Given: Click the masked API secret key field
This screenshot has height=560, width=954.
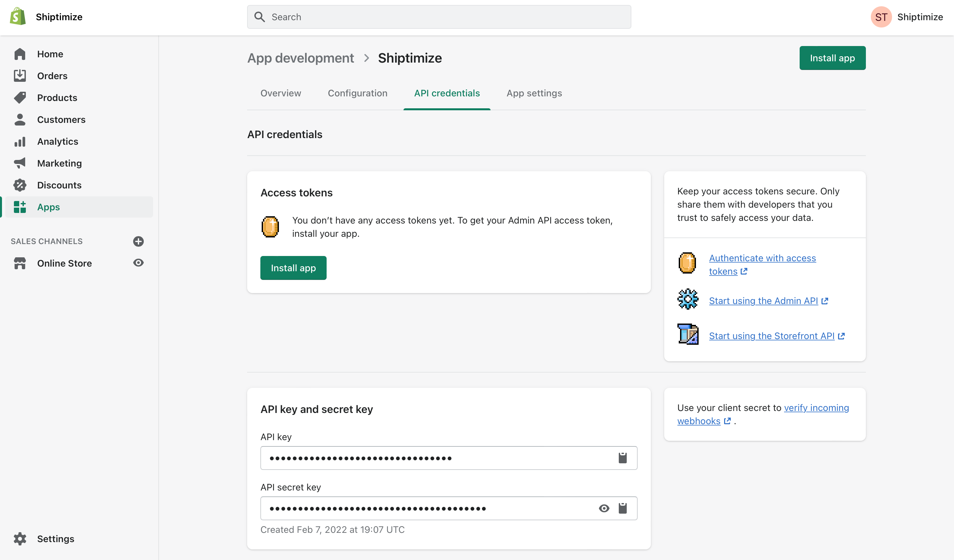Looking at the screenshot, I should (449, 509).
